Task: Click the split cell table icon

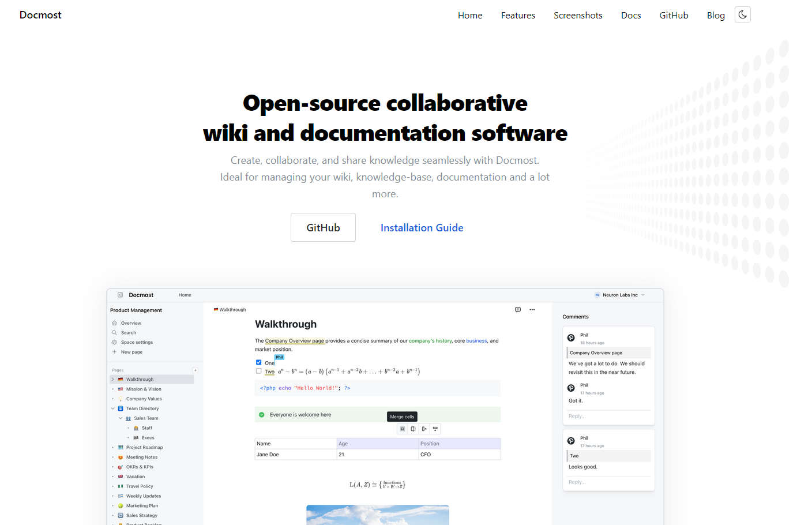Action: (413, 429)
